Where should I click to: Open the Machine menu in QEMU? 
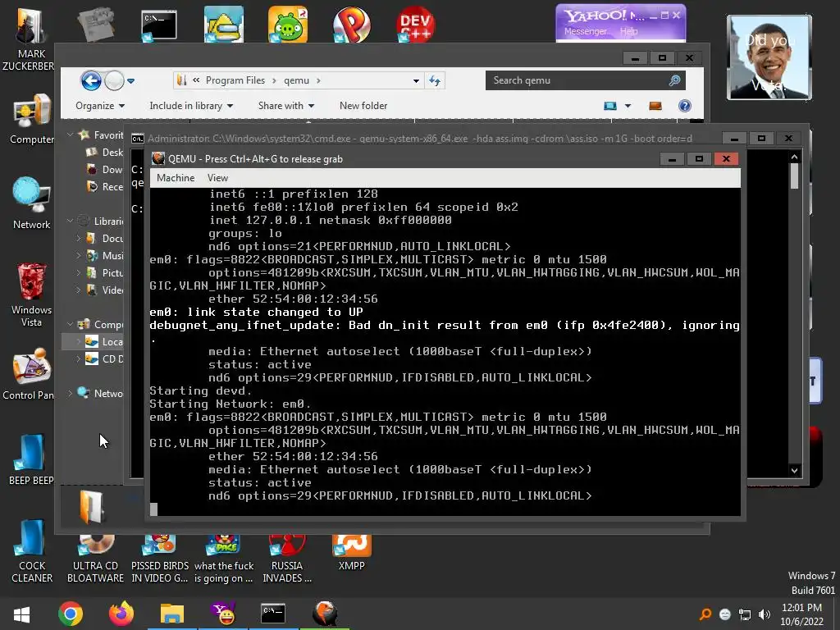tap(176, 178)
